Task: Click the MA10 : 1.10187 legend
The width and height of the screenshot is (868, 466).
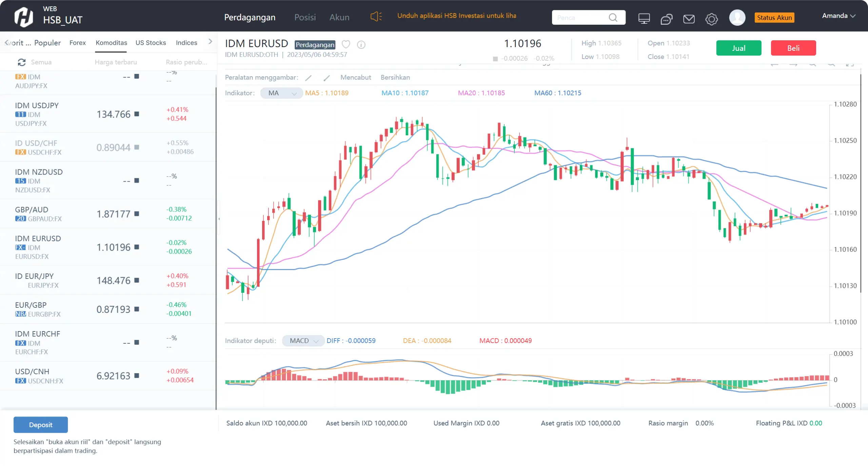Action: pos(405,93)
